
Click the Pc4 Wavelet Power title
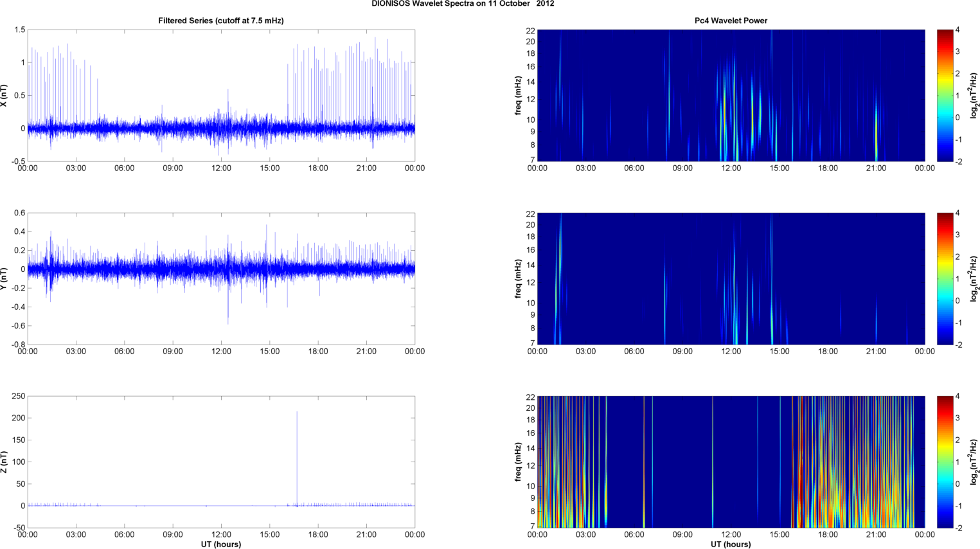tap(731, 21)
